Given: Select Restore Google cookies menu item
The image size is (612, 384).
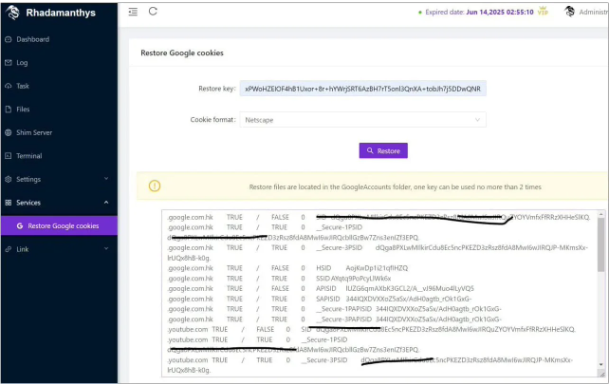Looking at the screenshot, I should pyautogui.click(x=59, y=226).
